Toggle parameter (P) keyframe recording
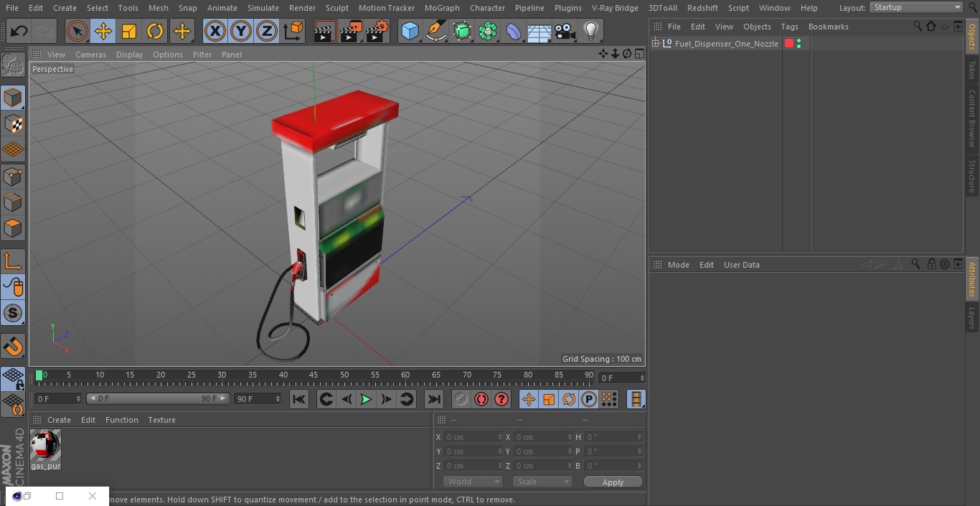 coord(589,399)
